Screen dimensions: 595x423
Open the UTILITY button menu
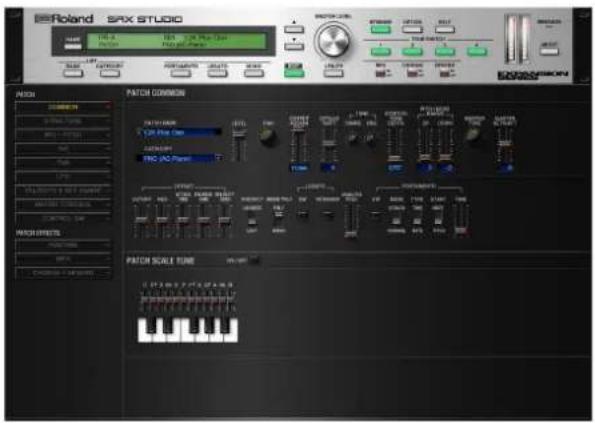[334, 73]
